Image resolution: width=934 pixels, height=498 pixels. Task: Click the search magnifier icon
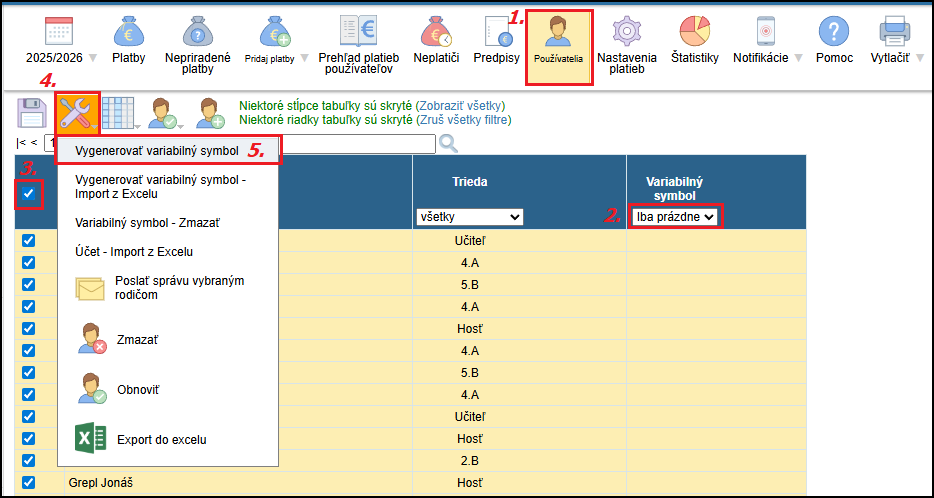tap(448, 144)
